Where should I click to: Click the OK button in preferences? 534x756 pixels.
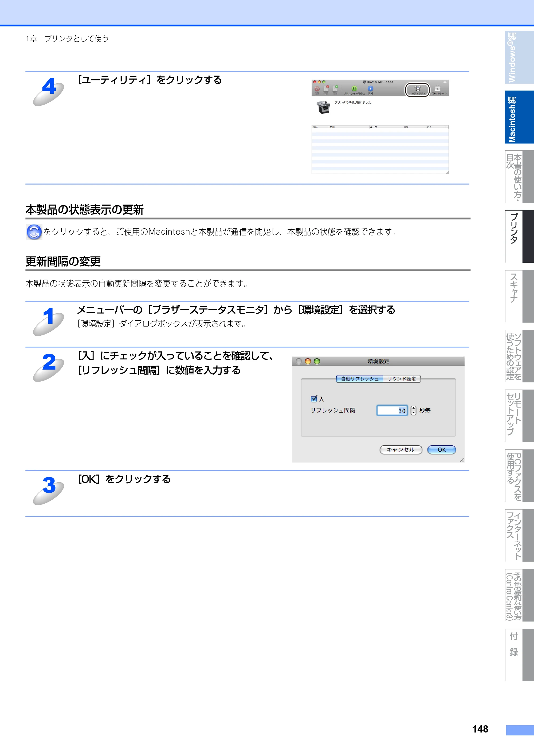pyautogui.click(x=442, y=450)
